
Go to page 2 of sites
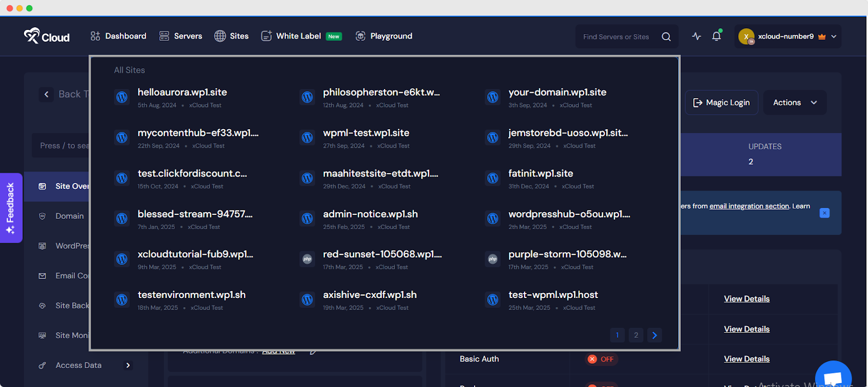(636, 335)
